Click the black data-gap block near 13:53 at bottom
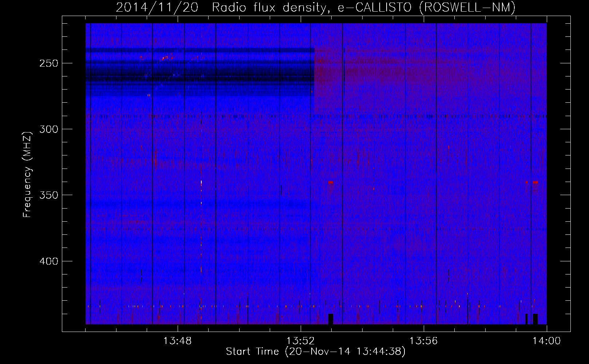This screenshot has height=364, width=589. 331,319
